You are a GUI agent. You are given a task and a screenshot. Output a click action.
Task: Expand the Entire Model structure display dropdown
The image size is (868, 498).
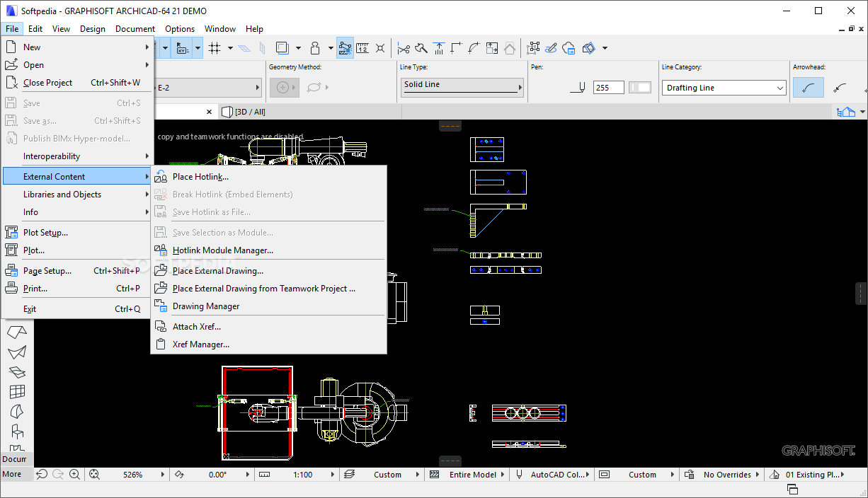pyautogui.click(x=503, y=475)
